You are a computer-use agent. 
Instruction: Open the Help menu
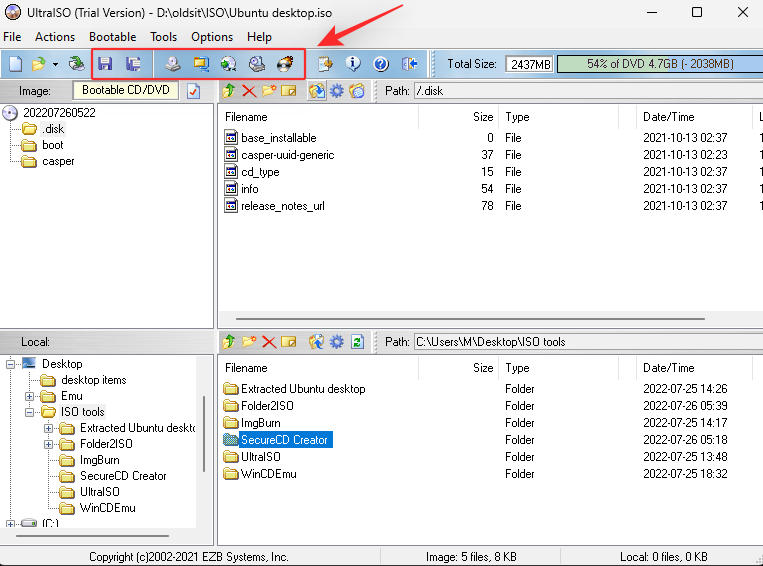259,37
